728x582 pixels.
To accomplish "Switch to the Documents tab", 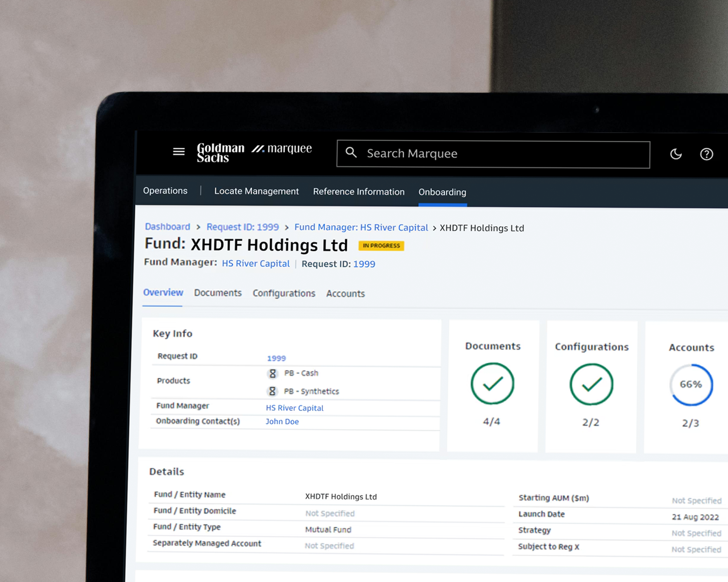I will (218, 293).
